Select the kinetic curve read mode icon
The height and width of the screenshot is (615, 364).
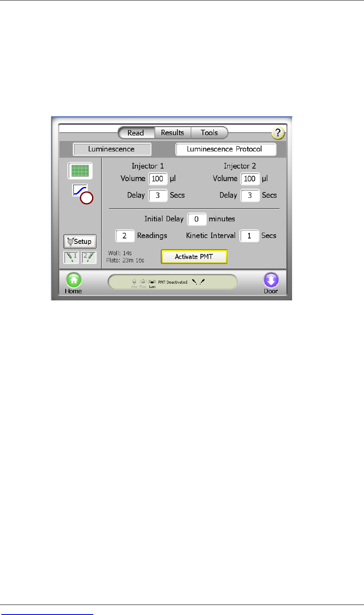[x=82, y=194]
